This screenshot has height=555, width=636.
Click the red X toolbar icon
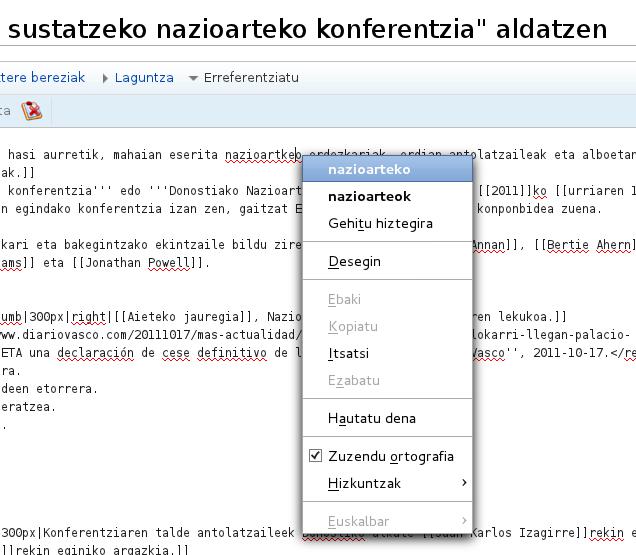coord(32,111)
